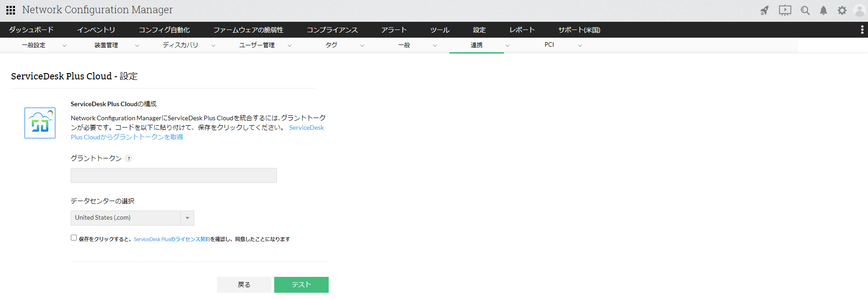
Task: Select the 一般設定 sub-tab
Action: coord(34,45)
